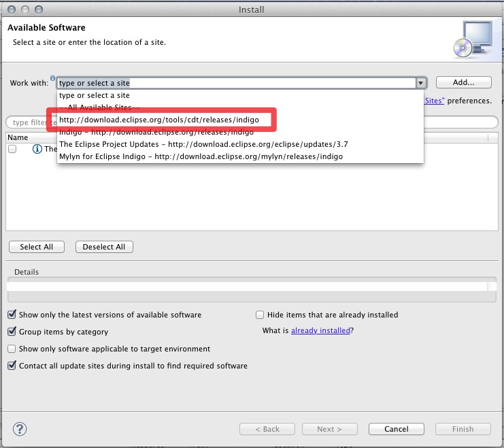Viewport: 504px width, 448px height.
Task: Uncheck Contact all update sites during install
Action: pos(12,366)
